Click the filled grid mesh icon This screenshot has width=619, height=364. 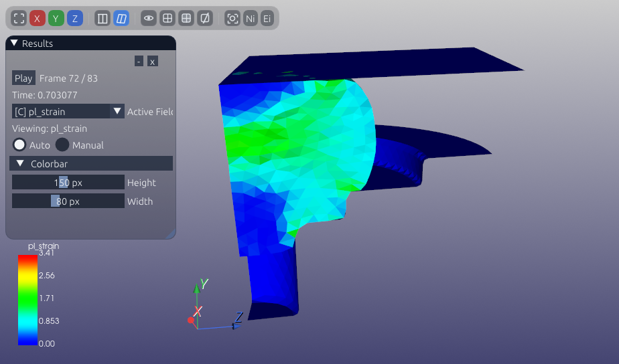click(186, 18)
